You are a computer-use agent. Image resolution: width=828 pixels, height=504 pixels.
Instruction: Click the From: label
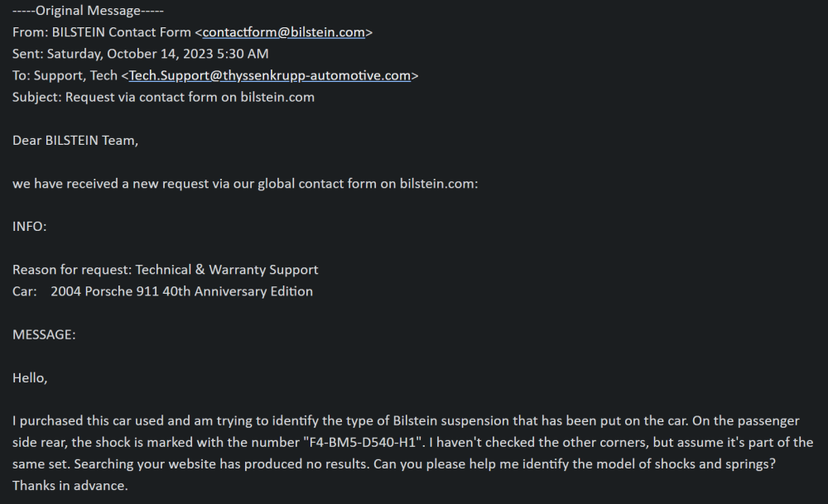(27, 32)
